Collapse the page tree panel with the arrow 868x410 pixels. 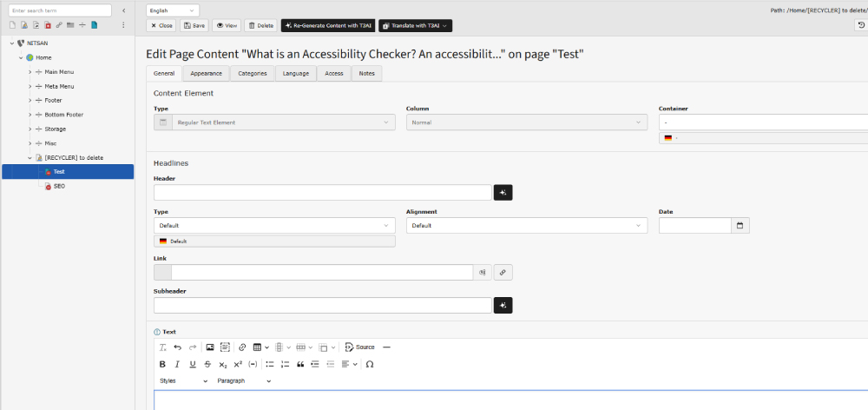pyautogui.click(x=123, y=10)
